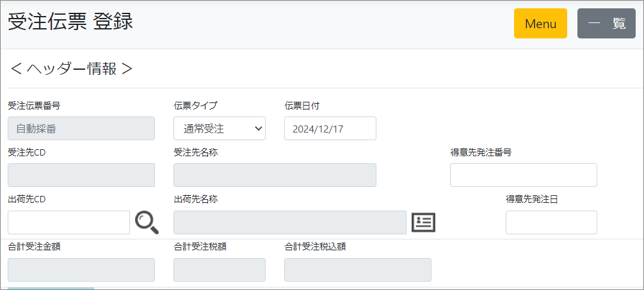Select the 得意先発注日 date input
The width and height of the screenshot is (644, 290).
coord(551,222)
